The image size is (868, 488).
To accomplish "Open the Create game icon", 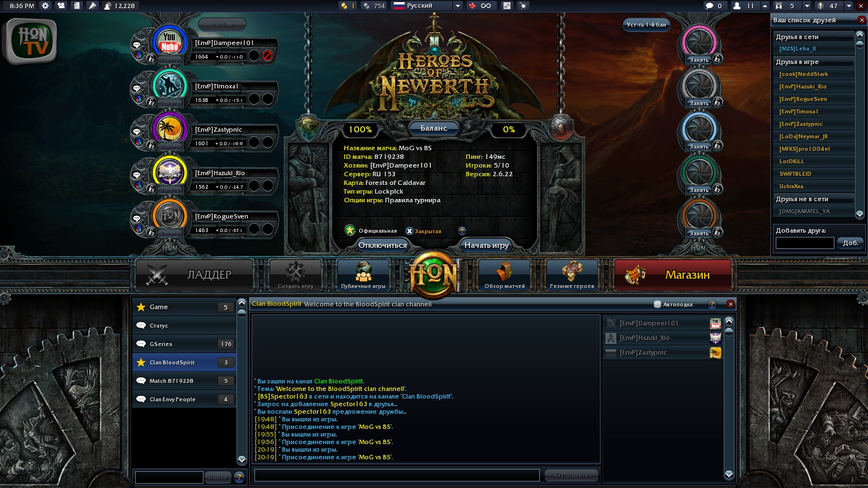I will 296,275.
